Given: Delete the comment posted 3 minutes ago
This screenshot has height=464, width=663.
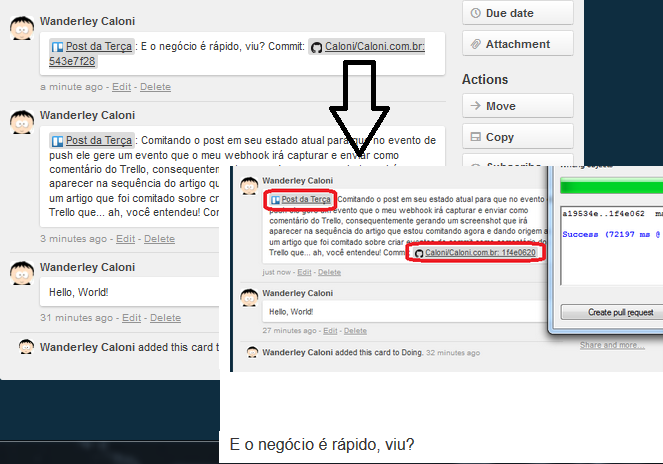Looking at the screenshot, I should pos(158,239).
